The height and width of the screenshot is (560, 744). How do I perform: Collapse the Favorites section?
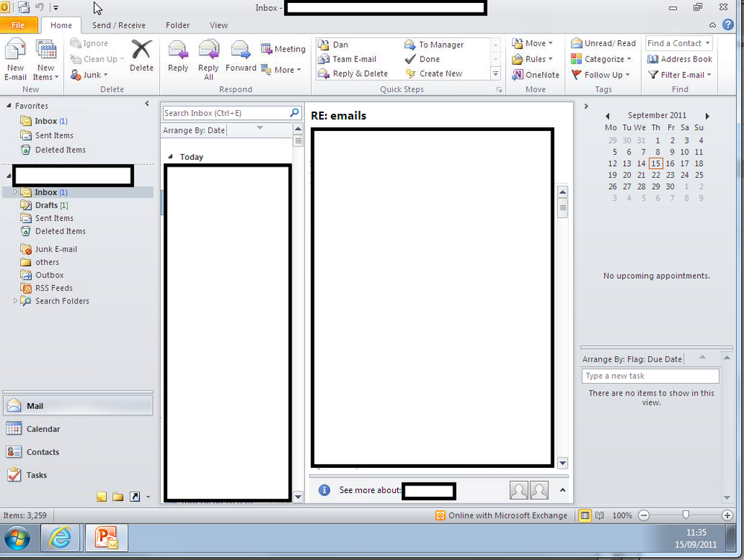click(8, 106)
